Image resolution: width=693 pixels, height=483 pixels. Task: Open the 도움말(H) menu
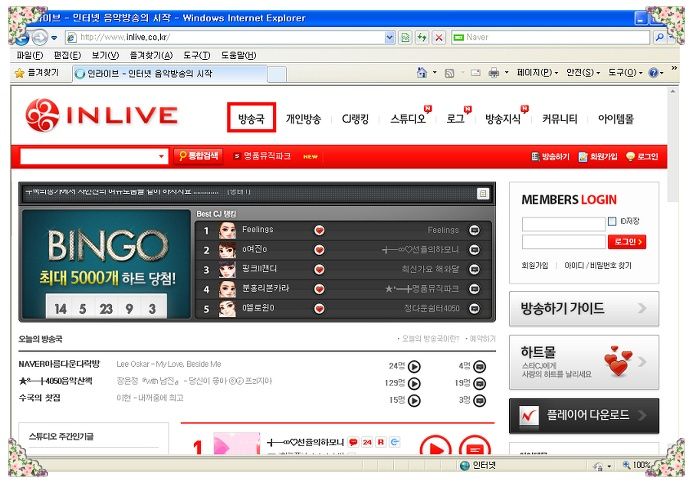point(239,55)
